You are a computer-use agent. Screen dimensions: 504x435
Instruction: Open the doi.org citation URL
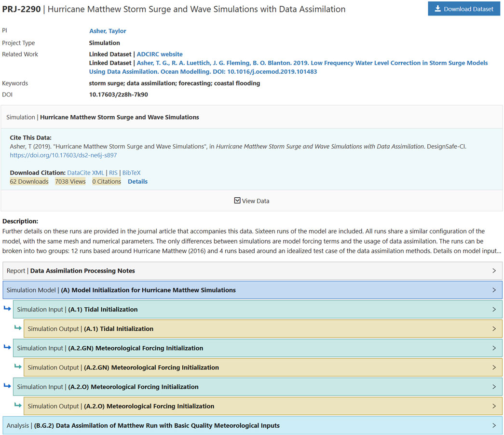point(63,155)
